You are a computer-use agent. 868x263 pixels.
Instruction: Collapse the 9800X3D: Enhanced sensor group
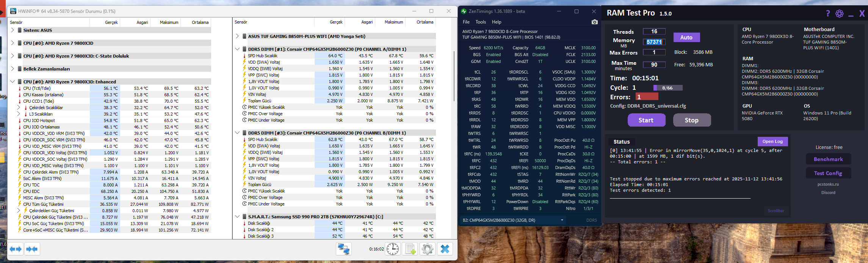point(13,81)
